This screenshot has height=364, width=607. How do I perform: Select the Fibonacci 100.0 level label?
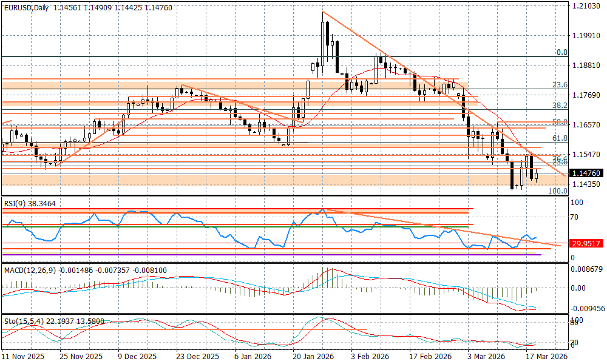pyautogui.click(x=557, y=190)
